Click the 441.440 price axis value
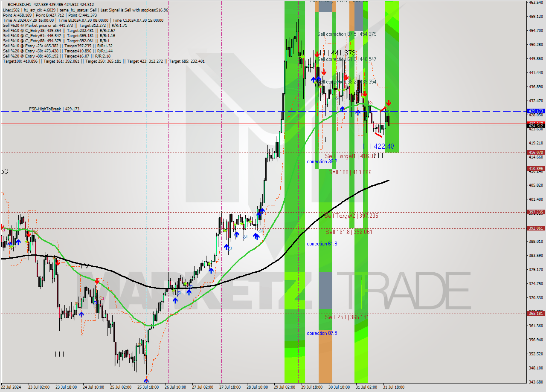This screenshot has width=546, height=392. tap(536, 72)
